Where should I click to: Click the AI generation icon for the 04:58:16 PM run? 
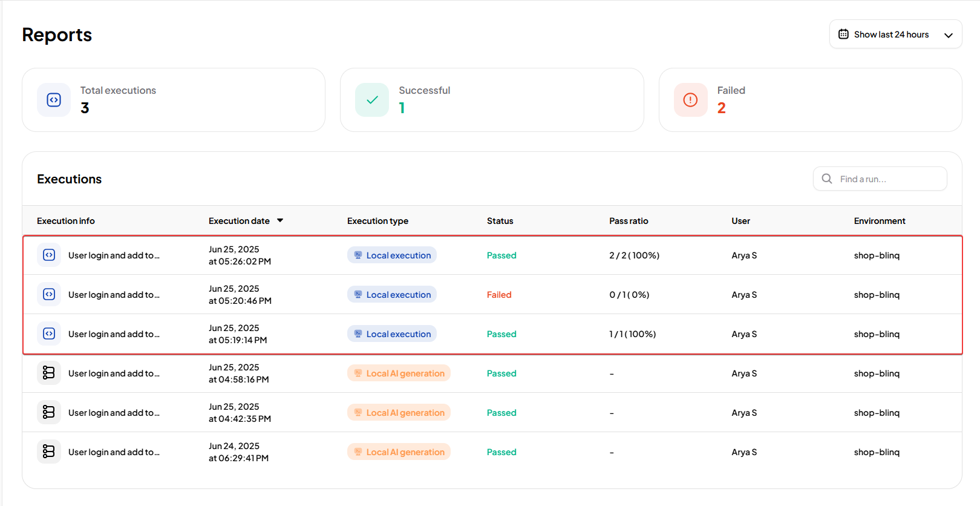(49, 373)
